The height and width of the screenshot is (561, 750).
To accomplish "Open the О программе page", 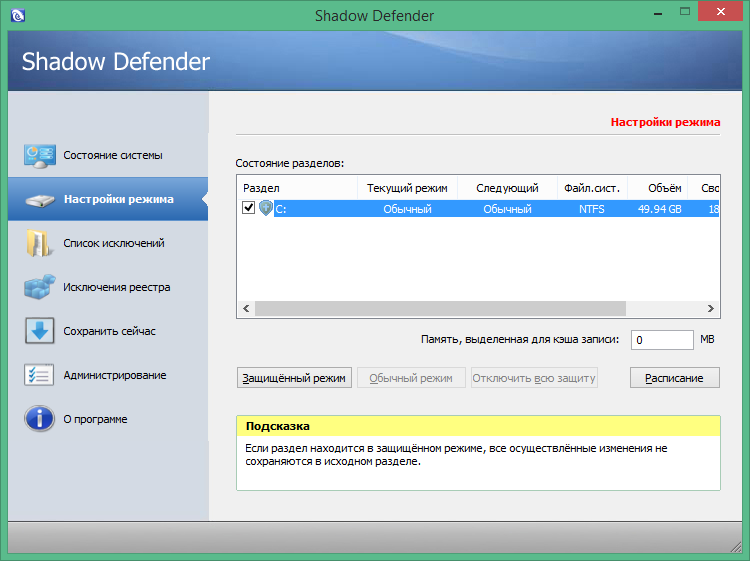I will [108, 419].
